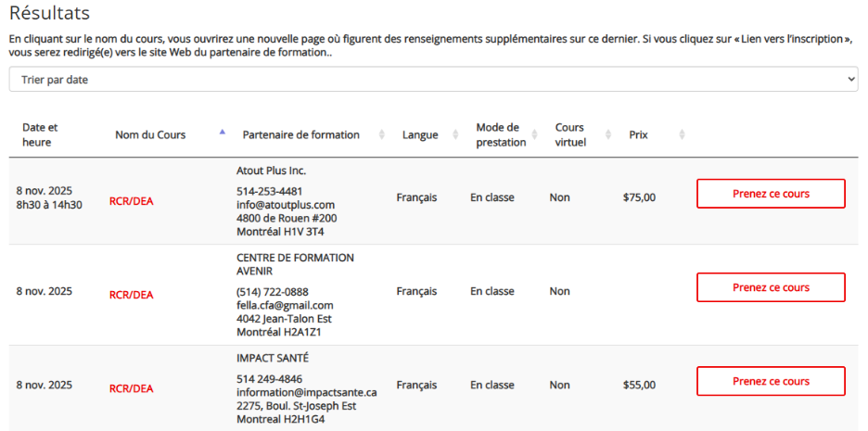Click the fella.cfa@gmail.com email address
The width and height of the screenshot is (868, 431).
point(285,305)
